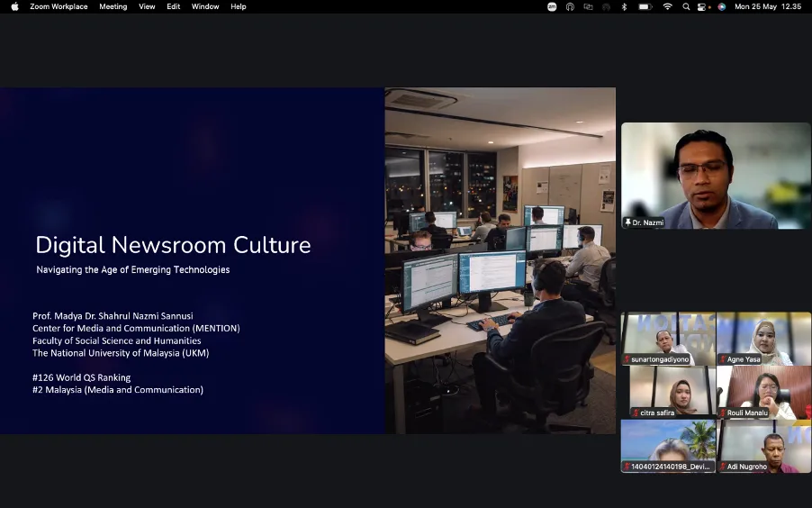Click the round 'am' status icon
This screenshot has width=812, height=508.
(x=552, y=6)
